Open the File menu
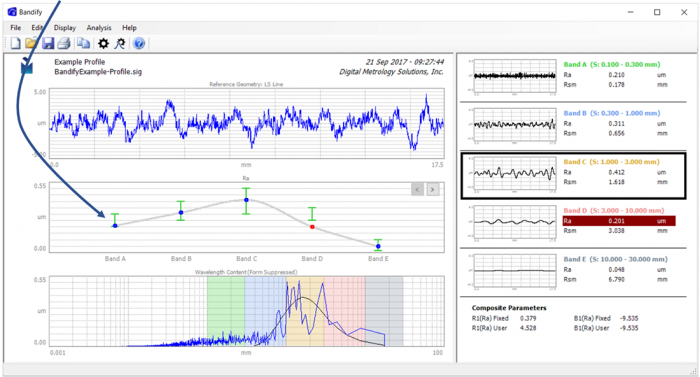This screenshot has width=700, height=377. coord(16,28)
